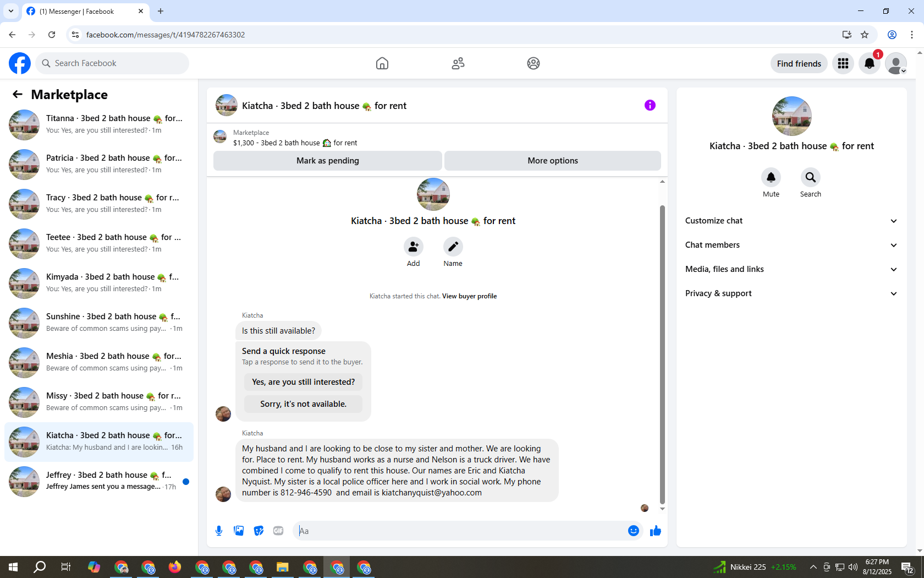Viewport: 924px width, 578px height.
Task: Bookmark this tab star icon
Action: (865, 35)
